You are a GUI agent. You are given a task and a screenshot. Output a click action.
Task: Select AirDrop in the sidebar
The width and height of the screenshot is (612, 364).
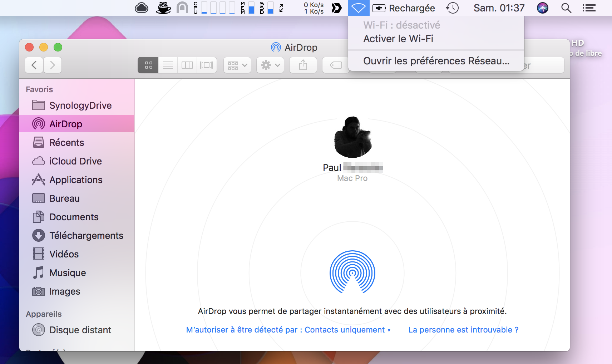coord(76,124)
